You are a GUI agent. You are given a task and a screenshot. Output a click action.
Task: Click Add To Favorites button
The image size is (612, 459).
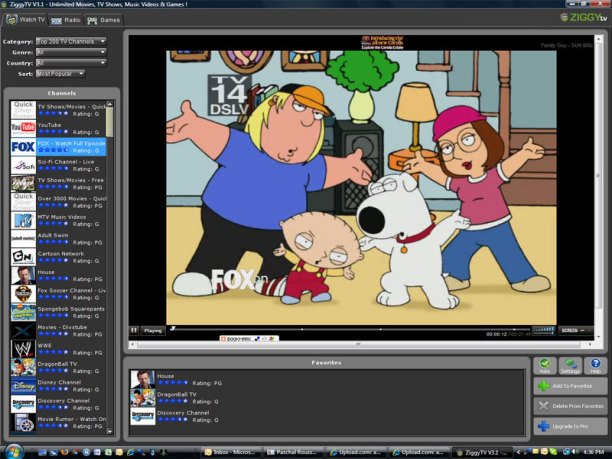pos(570,385)
